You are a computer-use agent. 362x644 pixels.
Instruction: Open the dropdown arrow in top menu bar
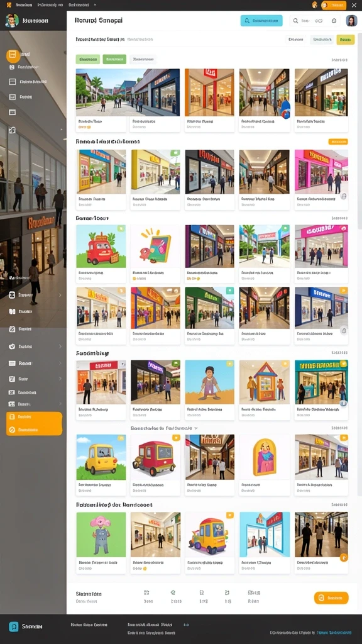(96, 5)
